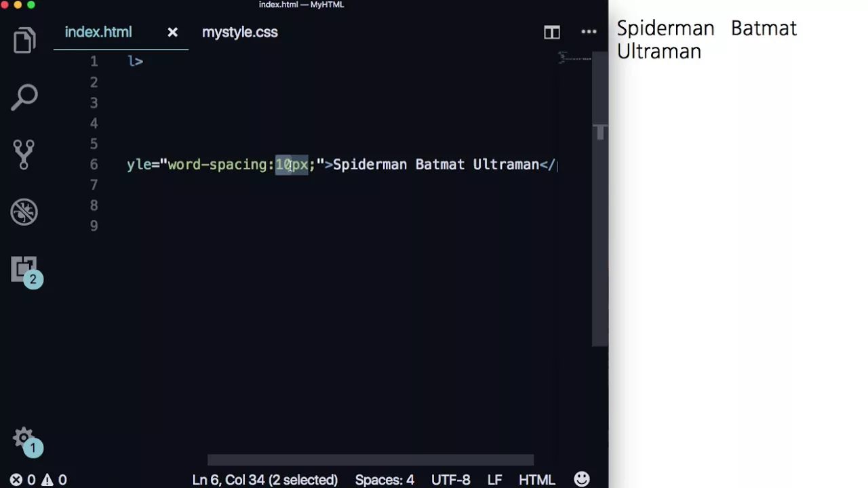Open the Explorer files icon

[24, 41]
